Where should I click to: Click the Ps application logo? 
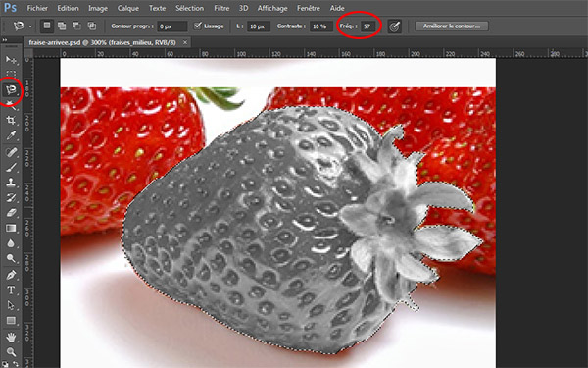[10, 8]
